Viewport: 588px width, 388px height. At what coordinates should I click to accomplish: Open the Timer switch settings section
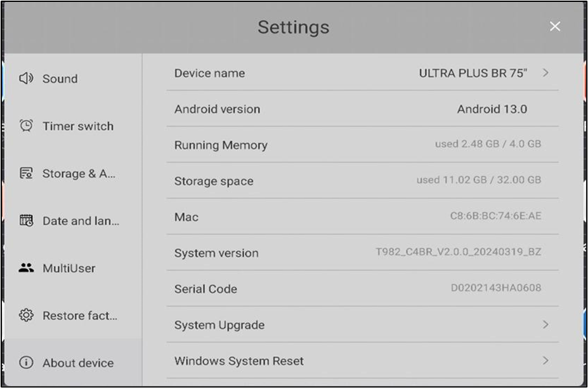tap(77, 126)
